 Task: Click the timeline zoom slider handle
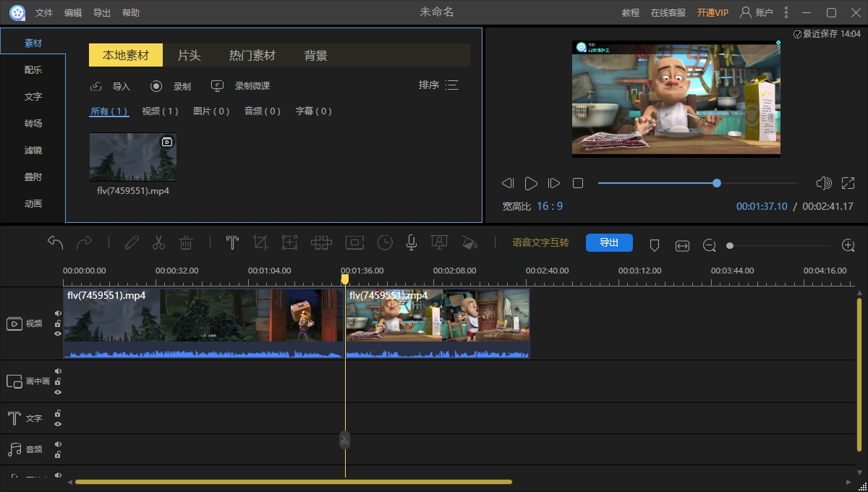tap(730, 246)
